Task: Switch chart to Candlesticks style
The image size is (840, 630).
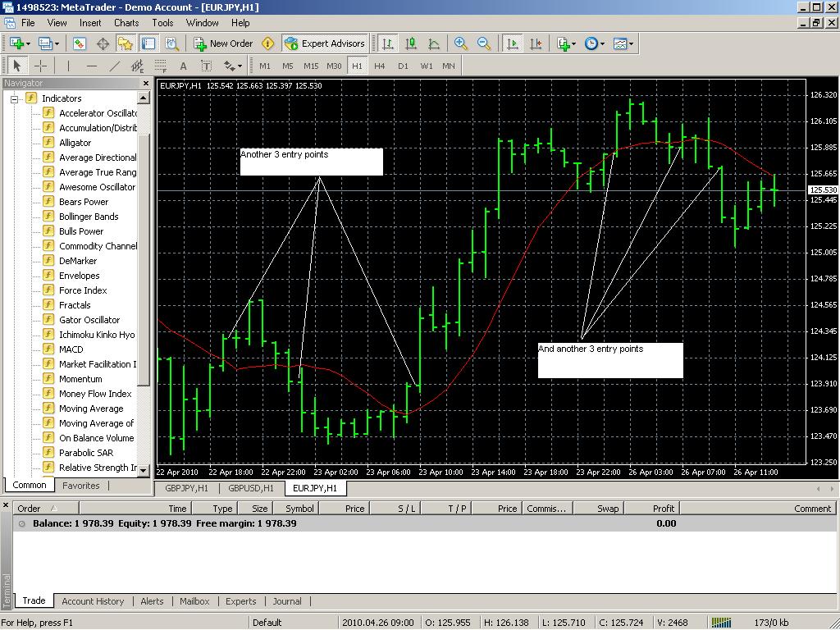Action: [411, 43]
